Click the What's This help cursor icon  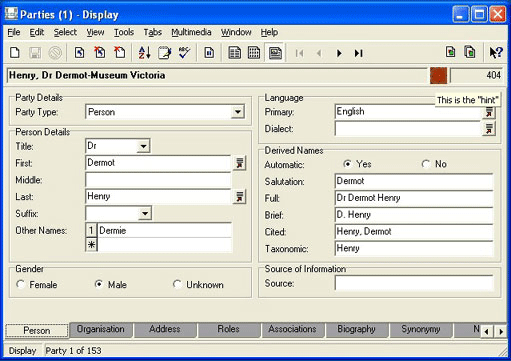(496, 52)
